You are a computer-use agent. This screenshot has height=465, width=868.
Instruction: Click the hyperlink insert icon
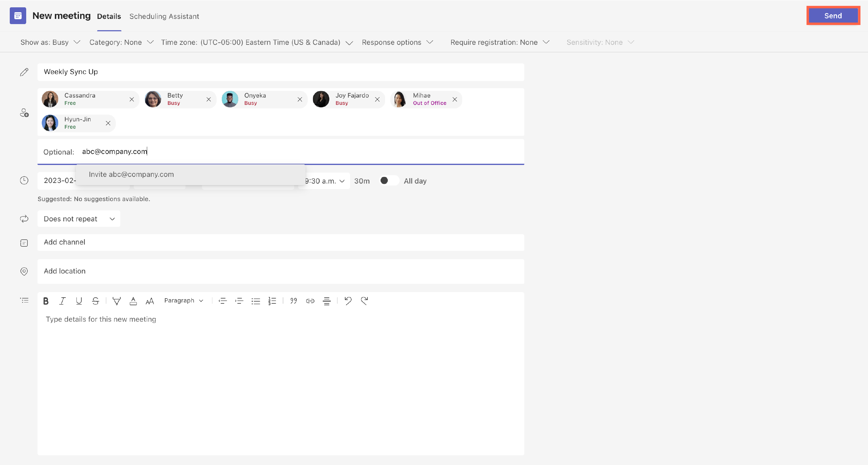310,301
